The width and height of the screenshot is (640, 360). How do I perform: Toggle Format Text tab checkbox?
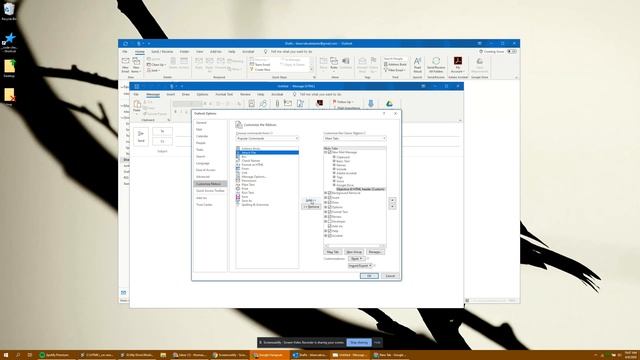[x=330, y=212]
